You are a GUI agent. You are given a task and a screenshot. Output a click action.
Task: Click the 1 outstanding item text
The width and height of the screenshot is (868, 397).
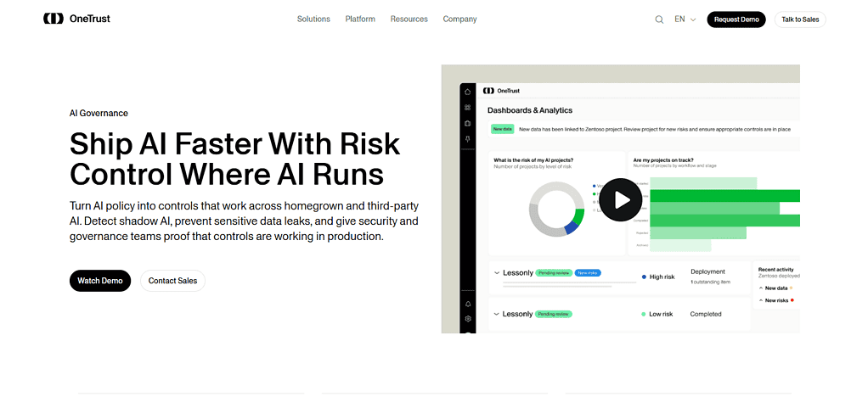710,282
